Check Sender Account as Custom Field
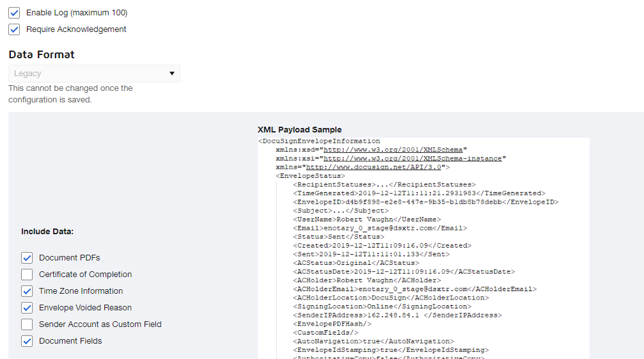This screenshot has height=359, width=644. click(x=27, y=324)
